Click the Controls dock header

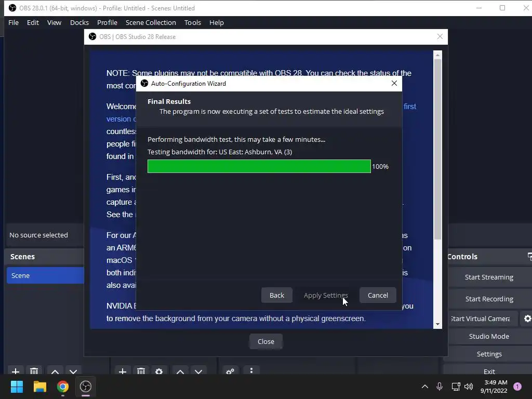[489, 257]
